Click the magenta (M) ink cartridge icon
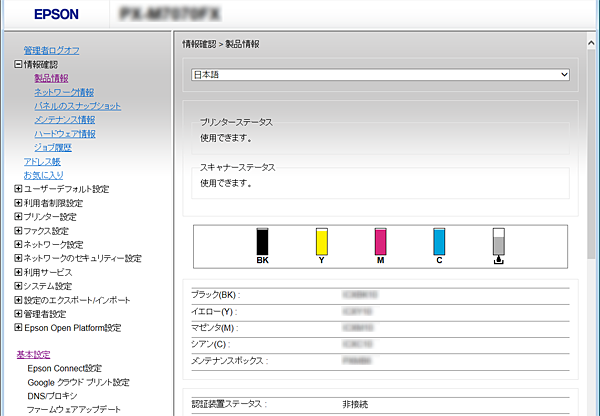 (380, 241)
